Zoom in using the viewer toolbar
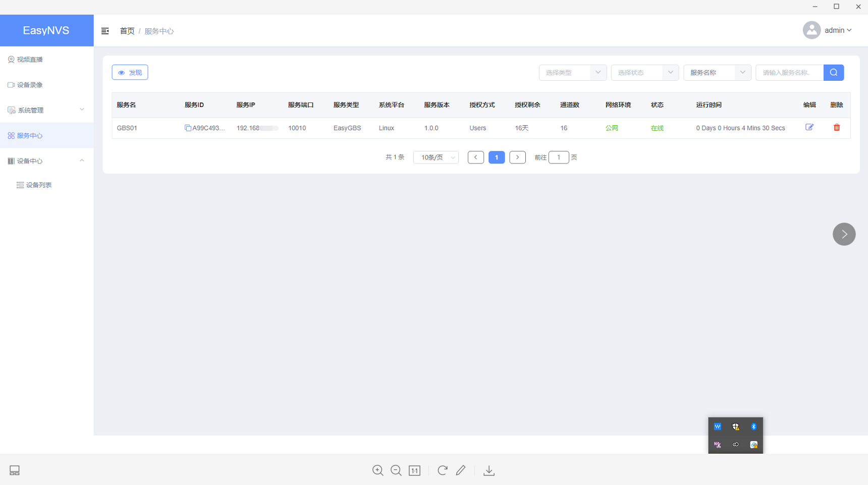Screen dimensions: 868x485 coord(377,470)
